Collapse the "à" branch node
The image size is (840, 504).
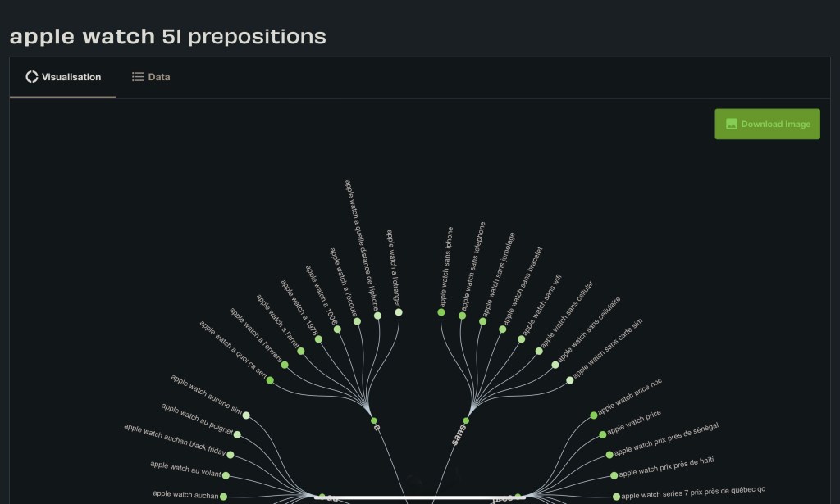coord(374,420)
